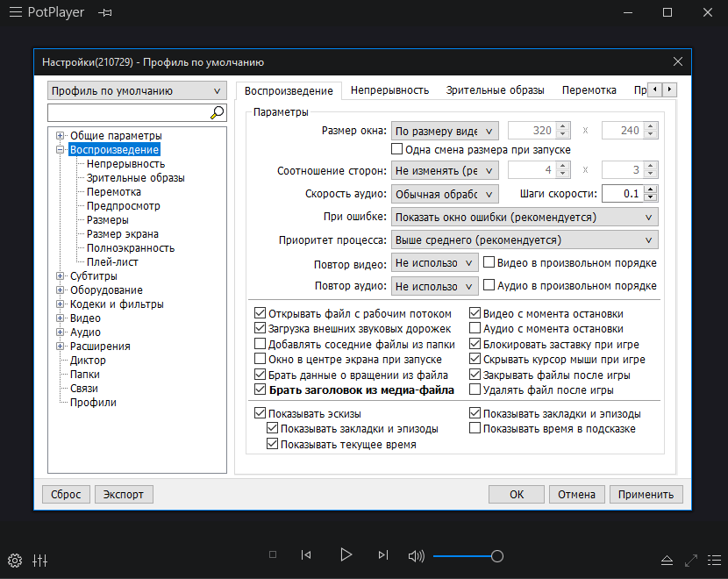
Task: Open the Размер окна dropdown
Action: 445,131
